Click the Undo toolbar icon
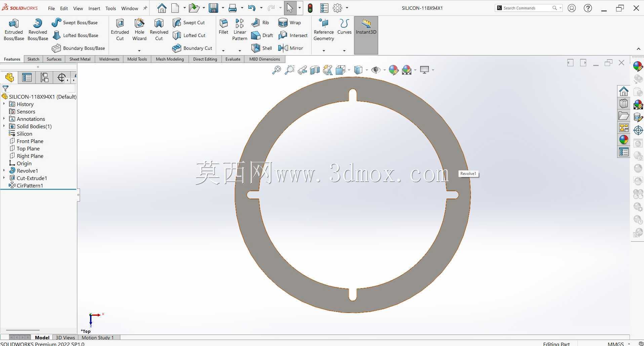Screen dimensions: 644x346 click(x=252, y=8)
